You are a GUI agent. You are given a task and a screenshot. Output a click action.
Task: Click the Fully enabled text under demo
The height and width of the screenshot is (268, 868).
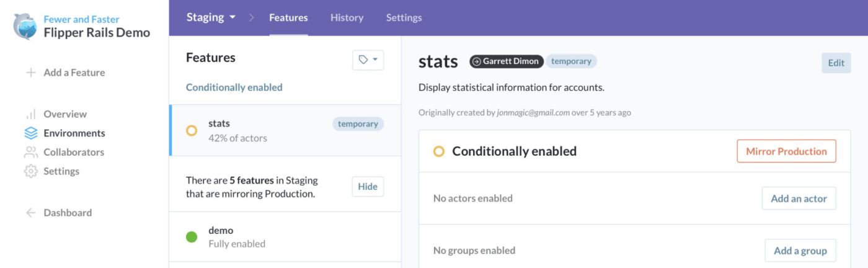(x=237, y=244)
